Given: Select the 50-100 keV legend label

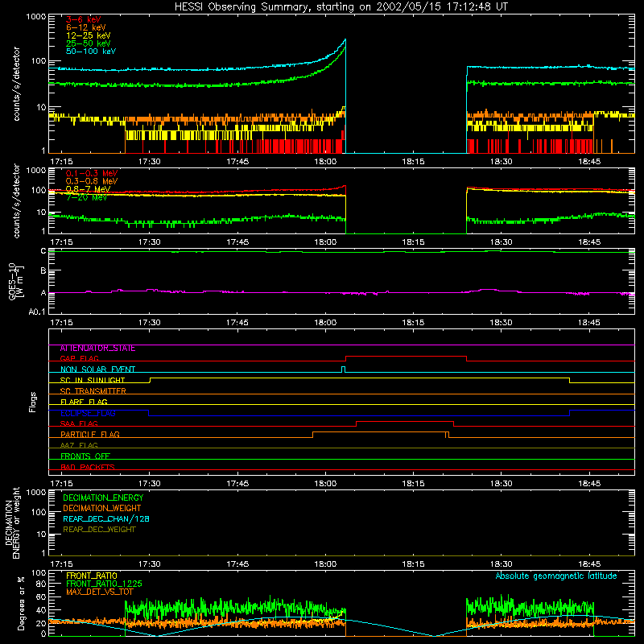Looking at the screenshot, I should point(91,52).
